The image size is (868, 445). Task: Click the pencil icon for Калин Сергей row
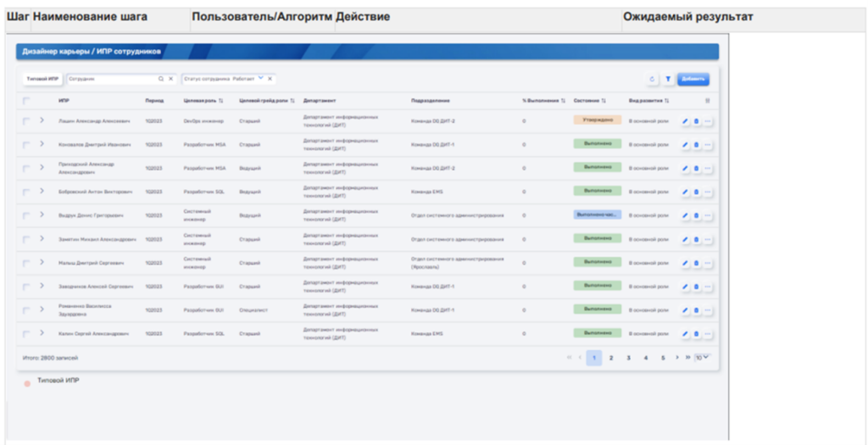(685, 334)
